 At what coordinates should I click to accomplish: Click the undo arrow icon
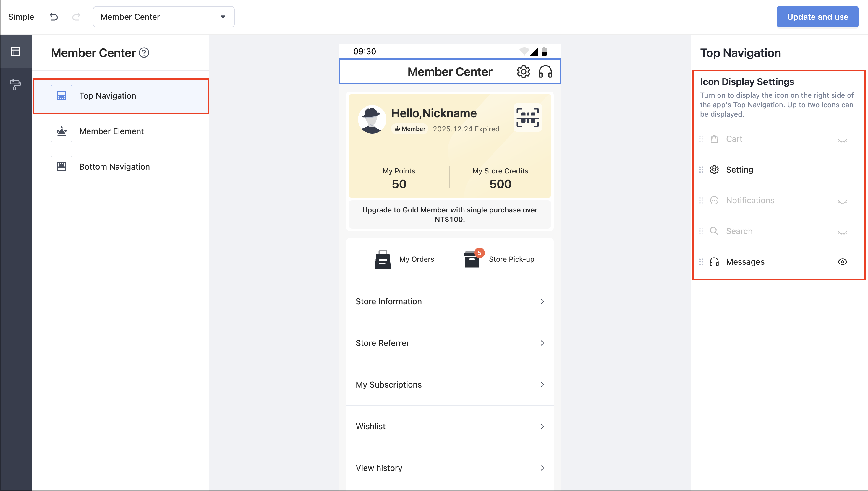(54, 17)
